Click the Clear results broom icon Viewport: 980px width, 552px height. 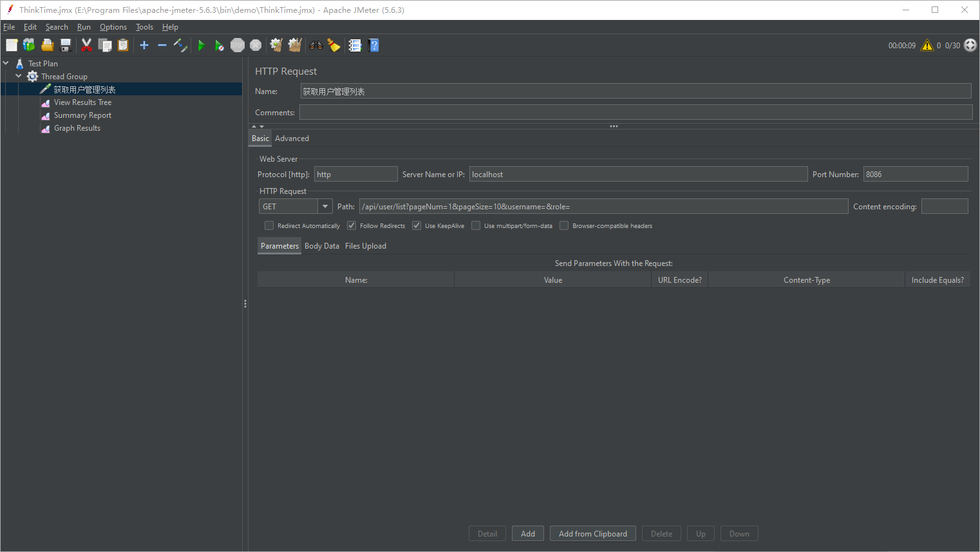276,45
